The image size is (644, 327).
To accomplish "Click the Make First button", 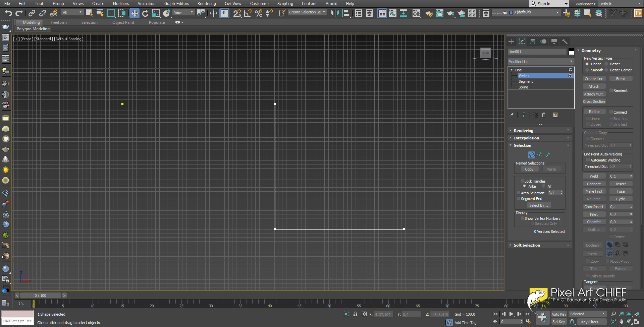I will [x=594, y=191].
